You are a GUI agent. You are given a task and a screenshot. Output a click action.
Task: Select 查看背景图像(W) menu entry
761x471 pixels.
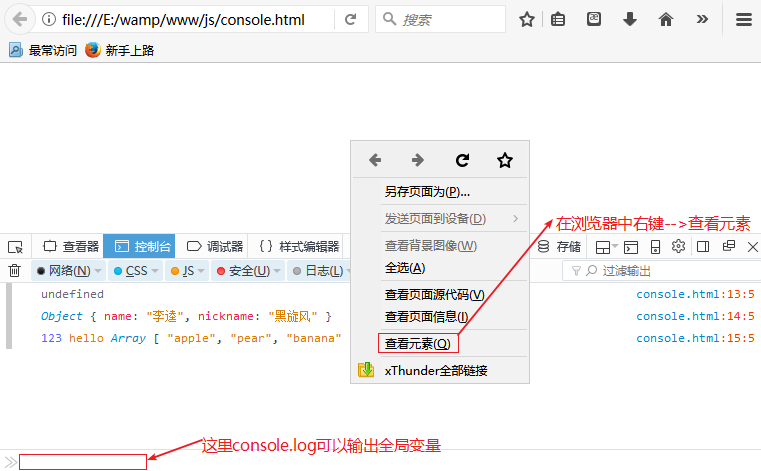pyautogui.click(x=440, y=246)
